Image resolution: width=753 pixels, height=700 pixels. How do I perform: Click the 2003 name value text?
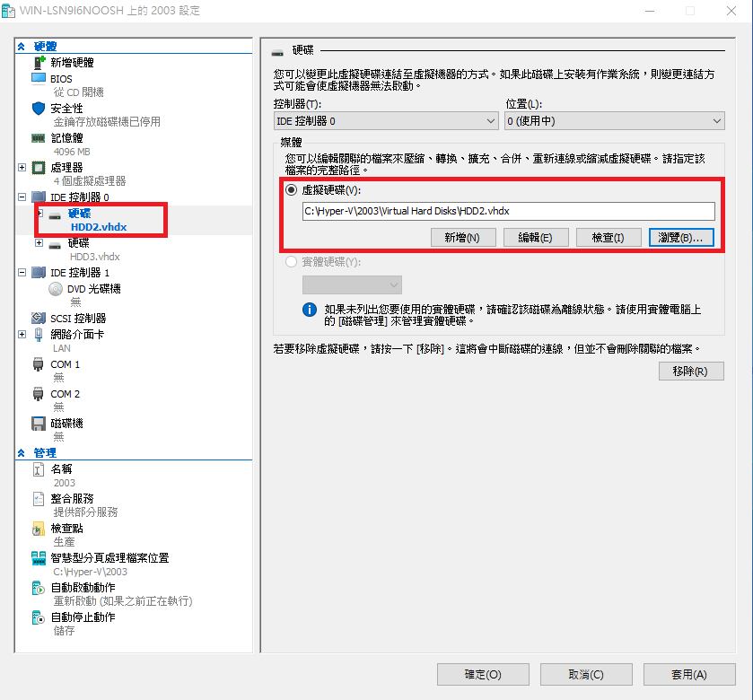coord(65,483)
